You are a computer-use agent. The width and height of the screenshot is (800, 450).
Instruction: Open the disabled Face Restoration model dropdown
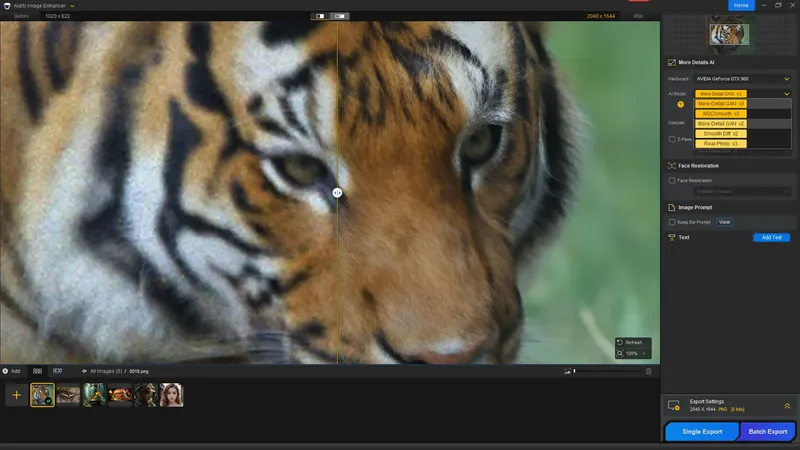[741, 191]
